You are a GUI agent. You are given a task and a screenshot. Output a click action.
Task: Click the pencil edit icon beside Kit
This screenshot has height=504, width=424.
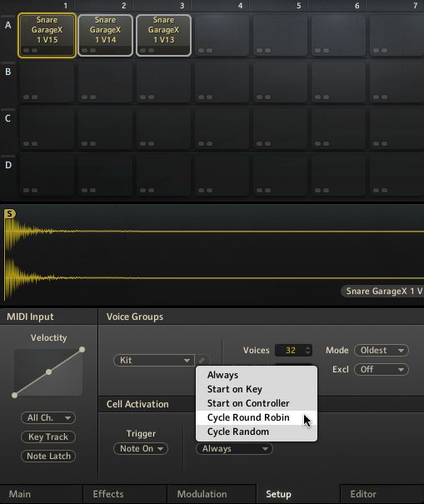[202, 360]
